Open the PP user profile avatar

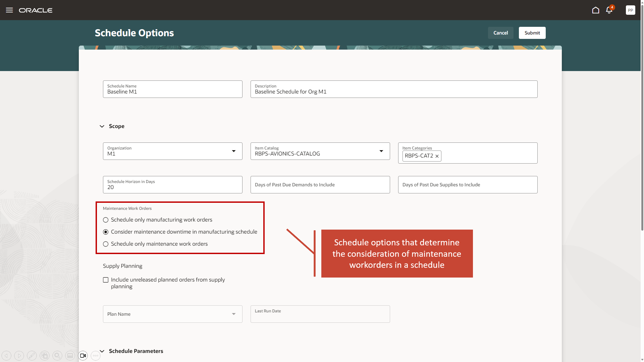coord(630,10)
